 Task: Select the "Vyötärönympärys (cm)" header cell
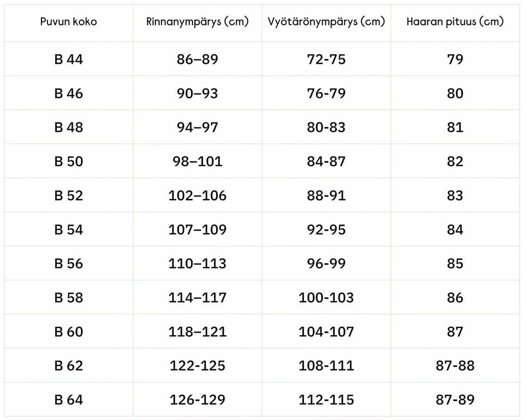point(326,22)
